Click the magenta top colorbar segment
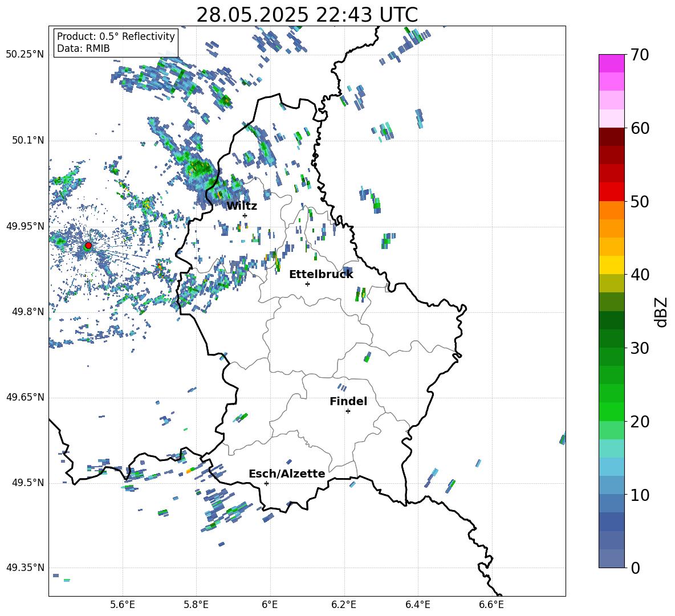 612,63
